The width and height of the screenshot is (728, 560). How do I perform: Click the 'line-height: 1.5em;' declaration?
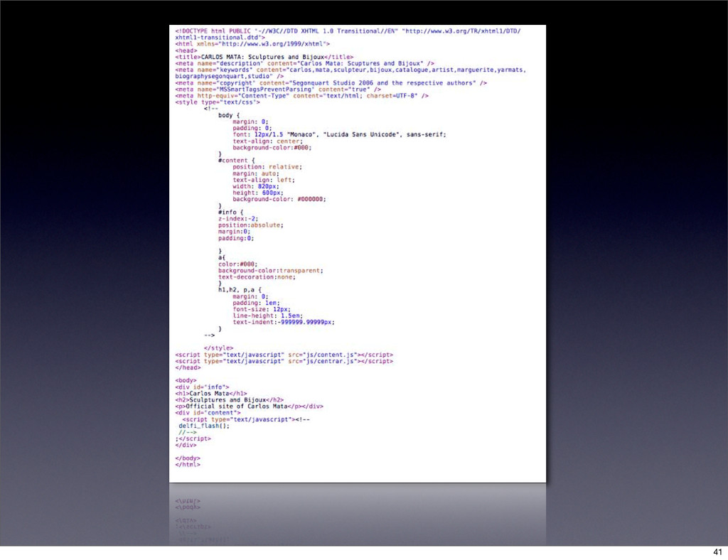268,316
